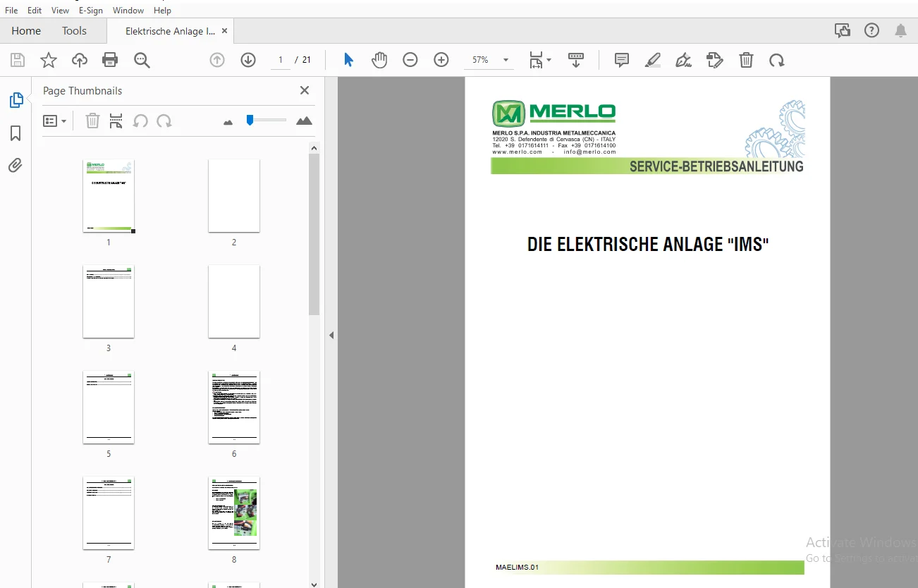This screenshot has width=918, height=588.
Task: Go to next page arrow
Action: click(x=248, y=60)
